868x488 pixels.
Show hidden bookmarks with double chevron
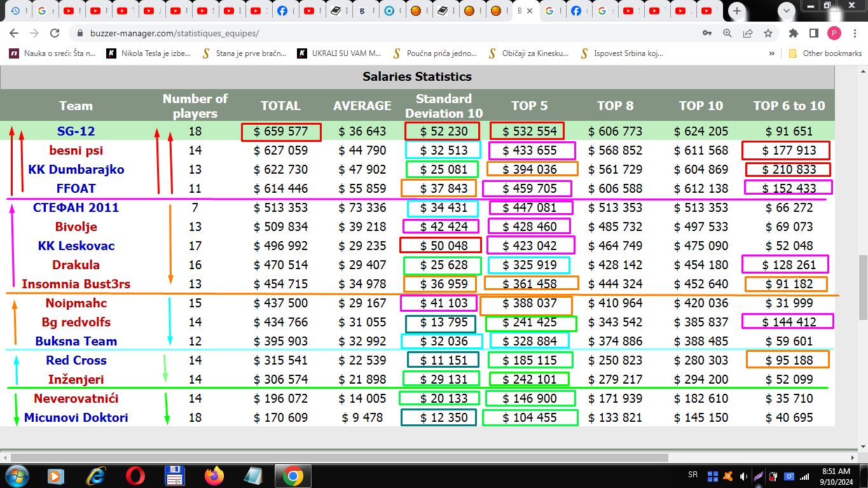pyautogui.click(x=772, y=53)
